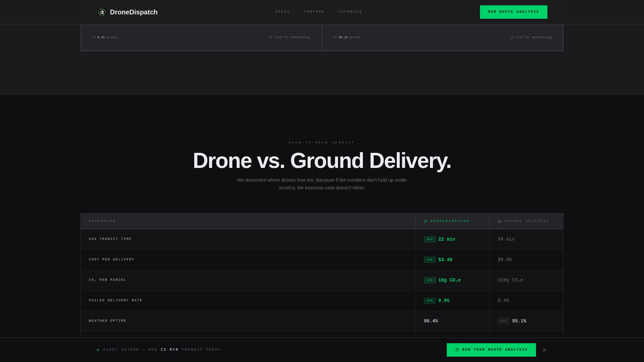Click the DroneDispatch brand name

tap(134, 12)
